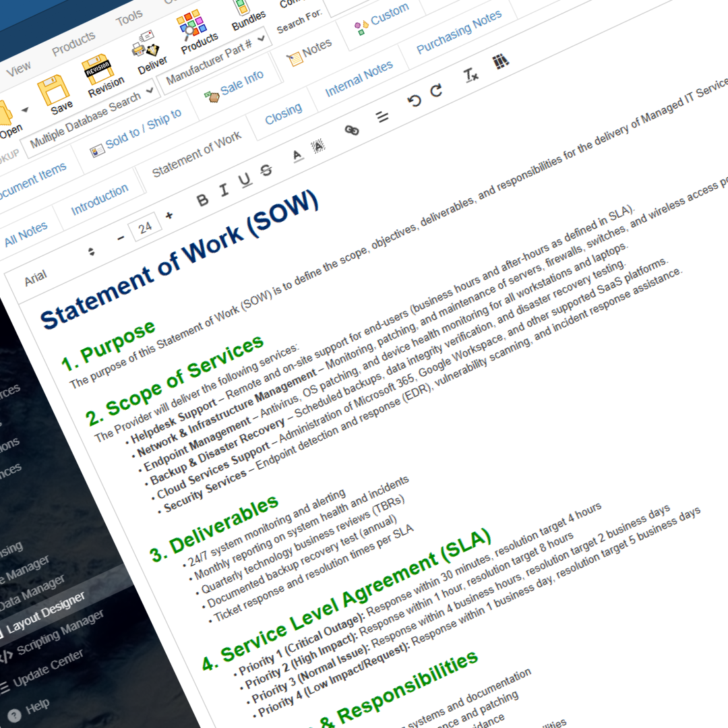Open Layout Designer in the sidebar
Image resolution: width=728 pixels, height=728 pixels.
click(46, 612)
